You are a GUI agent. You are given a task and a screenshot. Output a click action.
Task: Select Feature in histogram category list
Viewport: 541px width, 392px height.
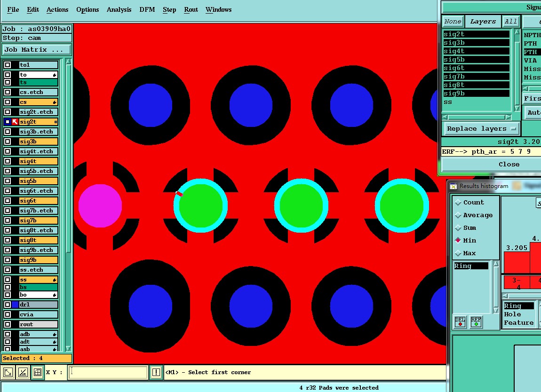point(518,323)
